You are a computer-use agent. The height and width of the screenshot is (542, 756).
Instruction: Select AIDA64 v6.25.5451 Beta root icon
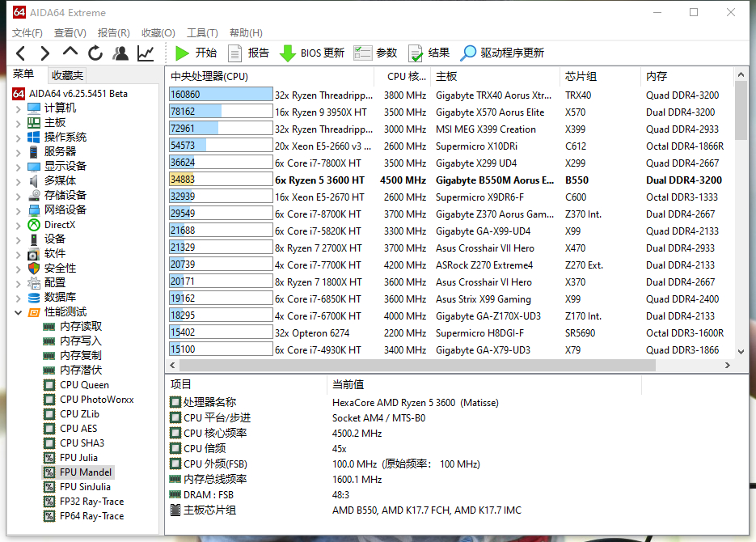[19, 94]
